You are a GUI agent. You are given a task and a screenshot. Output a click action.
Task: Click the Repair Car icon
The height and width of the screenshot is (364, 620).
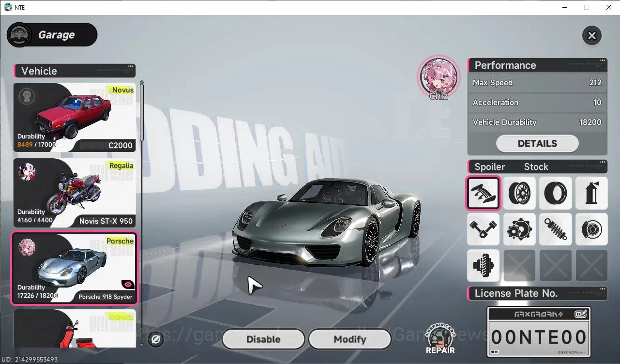tap(440, 337)
